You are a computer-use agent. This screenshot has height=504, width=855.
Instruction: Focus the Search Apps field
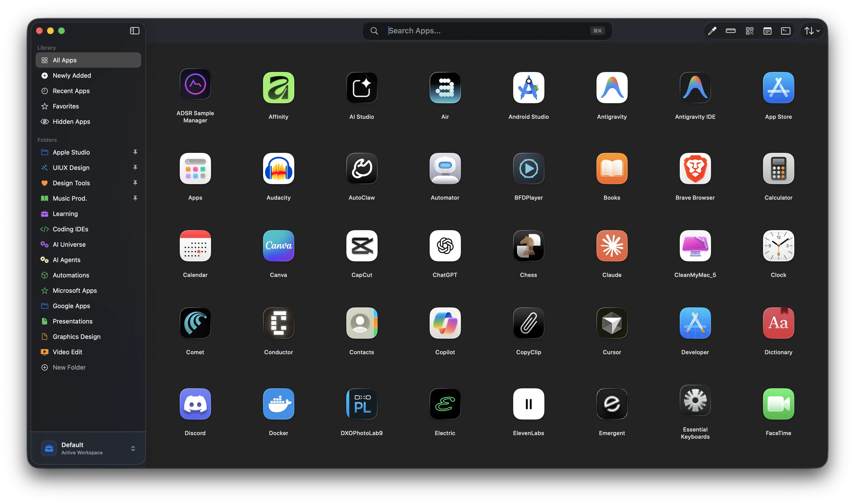[487, 31]
